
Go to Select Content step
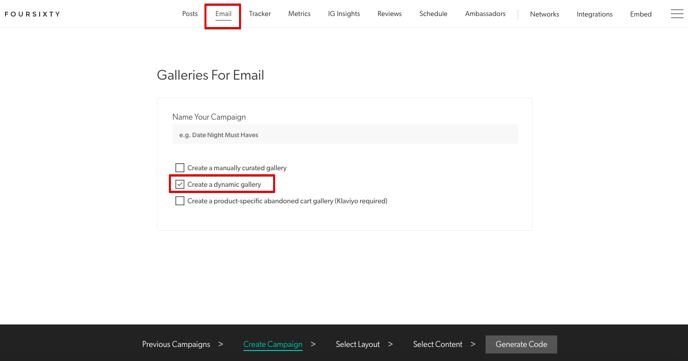pos(437,344)
